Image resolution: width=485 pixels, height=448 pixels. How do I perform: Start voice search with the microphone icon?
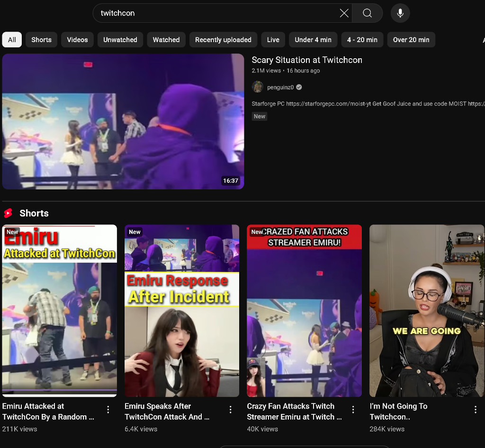[x=400, y=13]
